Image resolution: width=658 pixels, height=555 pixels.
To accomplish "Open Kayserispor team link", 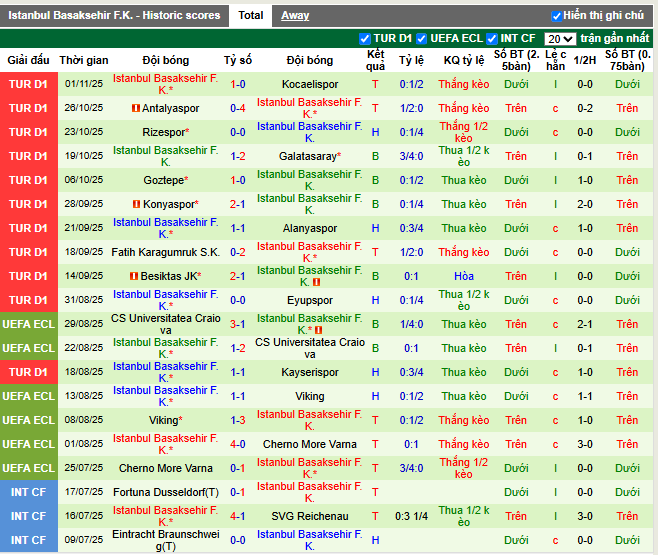I will pyautogui.click(x=310, y=373).
